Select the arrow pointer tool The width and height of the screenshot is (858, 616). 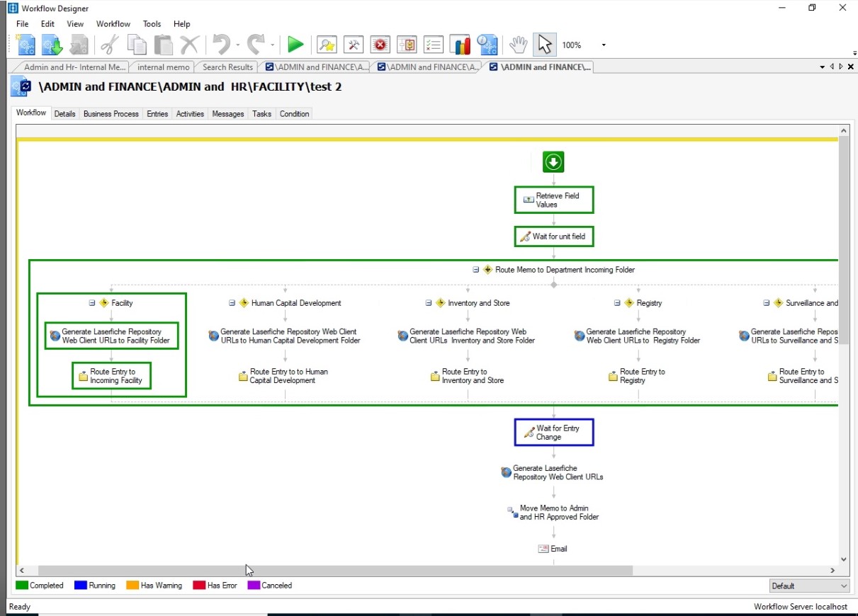[544, 45]
